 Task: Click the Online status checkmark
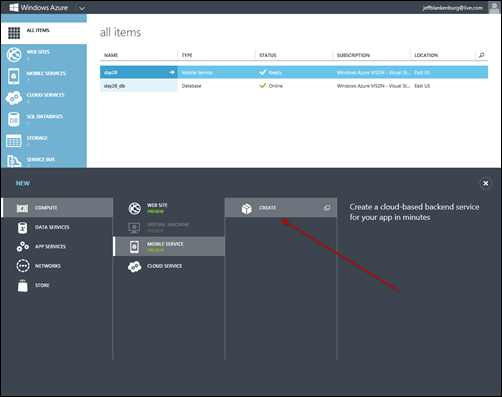tap(263, 86)
